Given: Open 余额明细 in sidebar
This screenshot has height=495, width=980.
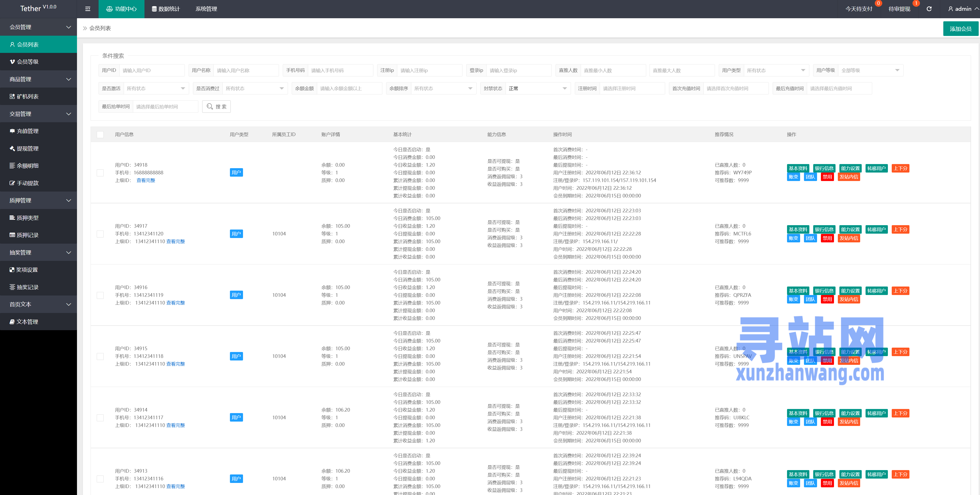Looking at the screenshot, I should tap(38, 166).
